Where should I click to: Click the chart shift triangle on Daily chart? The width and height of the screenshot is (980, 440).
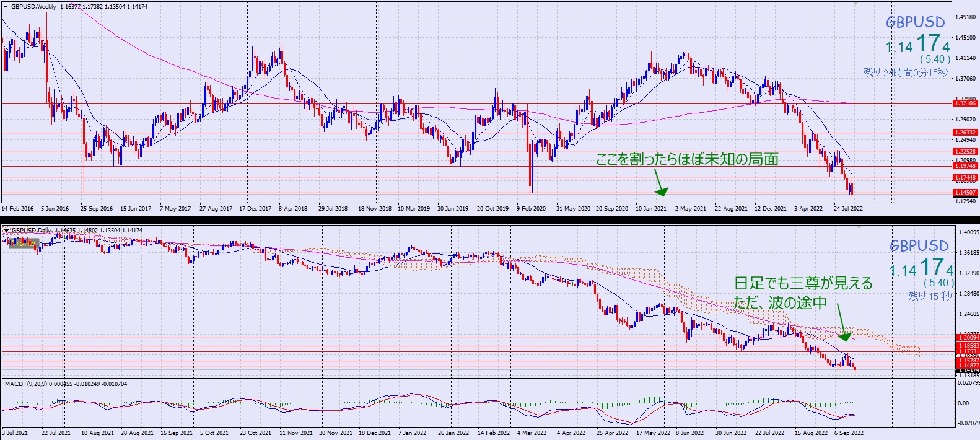[859, 227]
